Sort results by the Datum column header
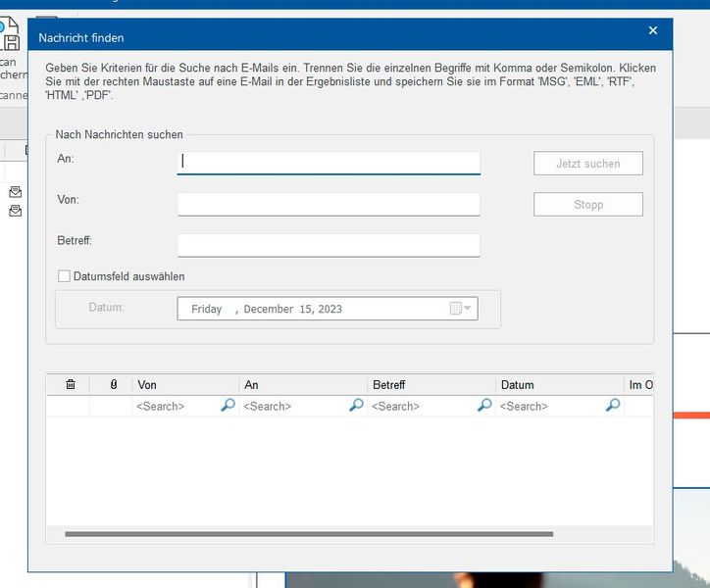 [x=559, y=385]
